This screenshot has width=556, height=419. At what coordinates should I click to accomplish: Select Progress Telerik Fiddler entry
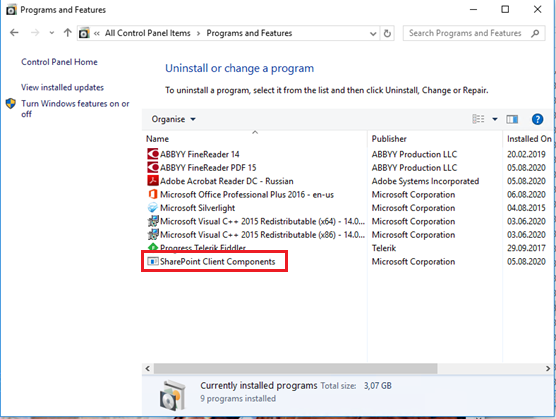pyautogui.click(x=203, y=247)
